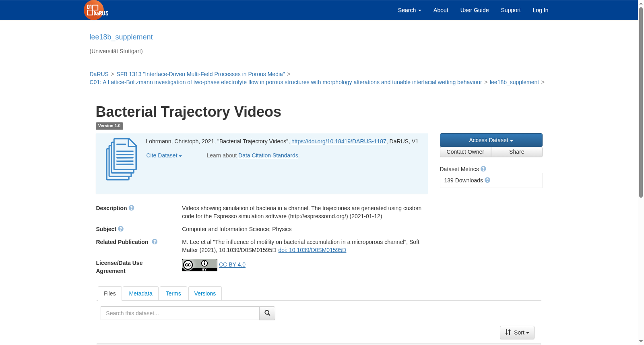Open the Sort dropdown
The image size is (644, 345).
pos(517,333)
